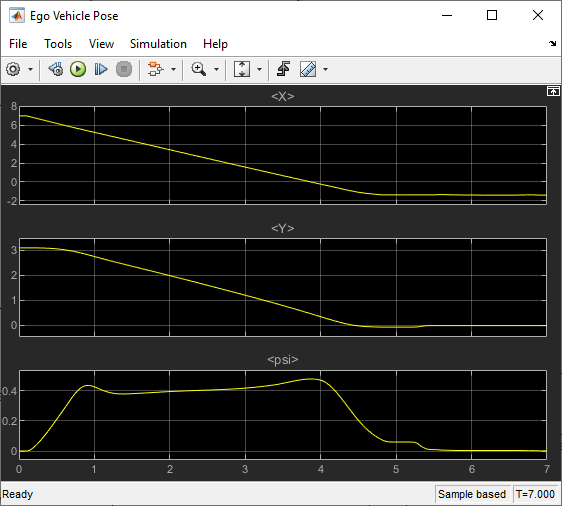Click the dock scope arrow at menu bar

point(552,44)
